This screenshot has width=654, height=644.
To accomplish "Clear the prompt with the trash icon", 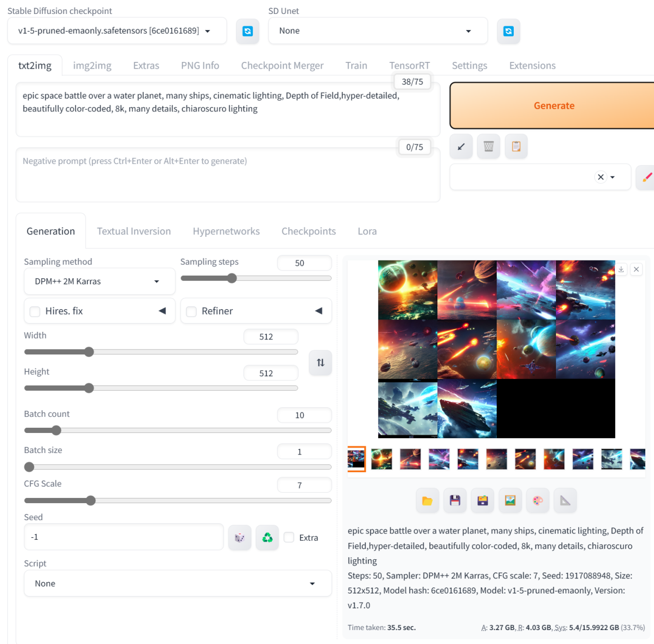I will tap(488, 147).
